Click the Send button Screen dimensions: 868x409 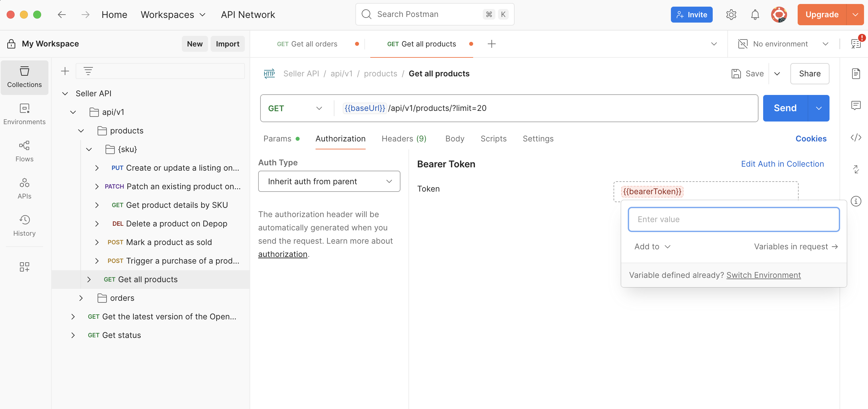click(785, 108)
